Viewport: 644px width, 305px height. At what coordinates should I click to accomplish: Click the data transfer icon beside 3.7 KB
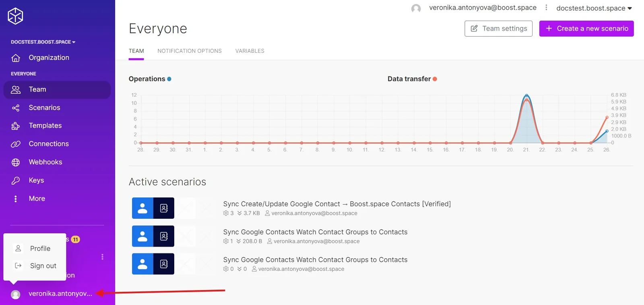tap(239, 213)
